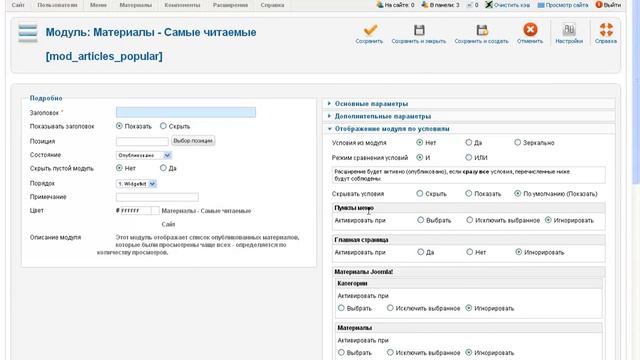Select Выбрать under Пункты меню
This screenshot has height=360, width=640.
tap(420, 220)
